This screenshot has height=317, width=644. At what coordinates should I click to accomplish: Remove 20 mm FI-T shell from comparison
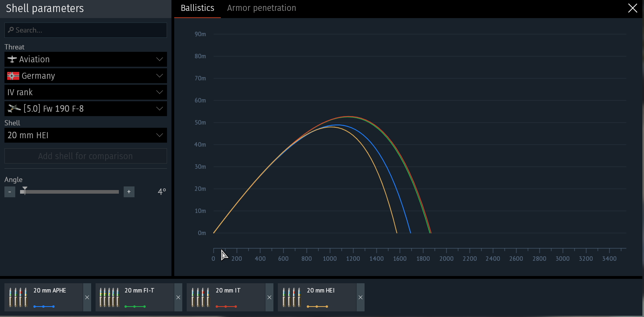(178, 297)
